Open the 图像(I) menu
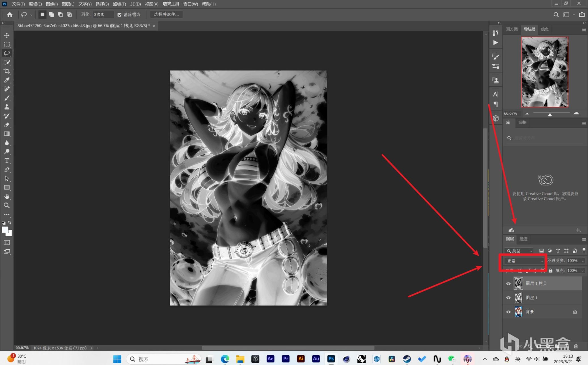The height and width of the screenshot is (365, 588). click(52, 4)
